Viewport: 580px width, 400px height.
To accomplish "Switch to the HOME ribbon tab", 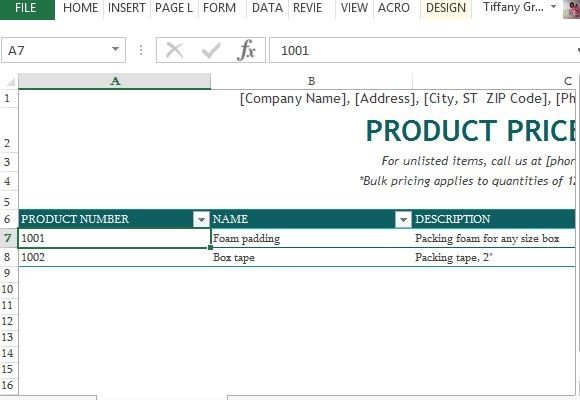I will 81,8.
